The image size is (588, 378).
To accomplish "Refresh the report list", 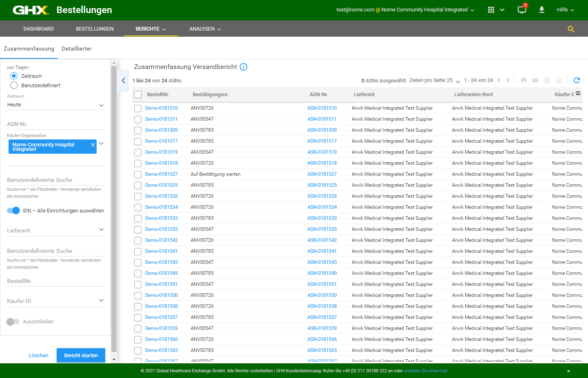I will [x=577, y=80].
